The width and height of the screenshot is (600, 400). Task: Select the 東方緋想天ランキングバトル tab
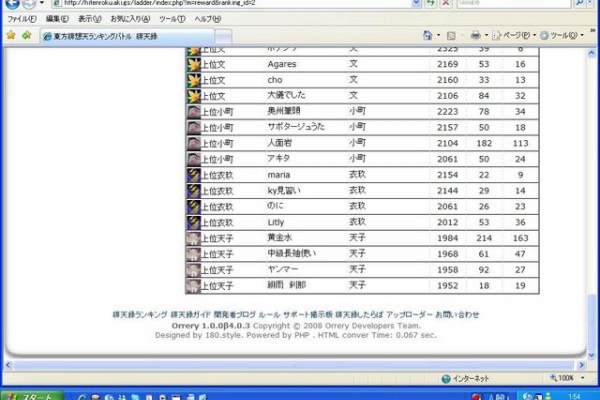[x=127, y=36]
